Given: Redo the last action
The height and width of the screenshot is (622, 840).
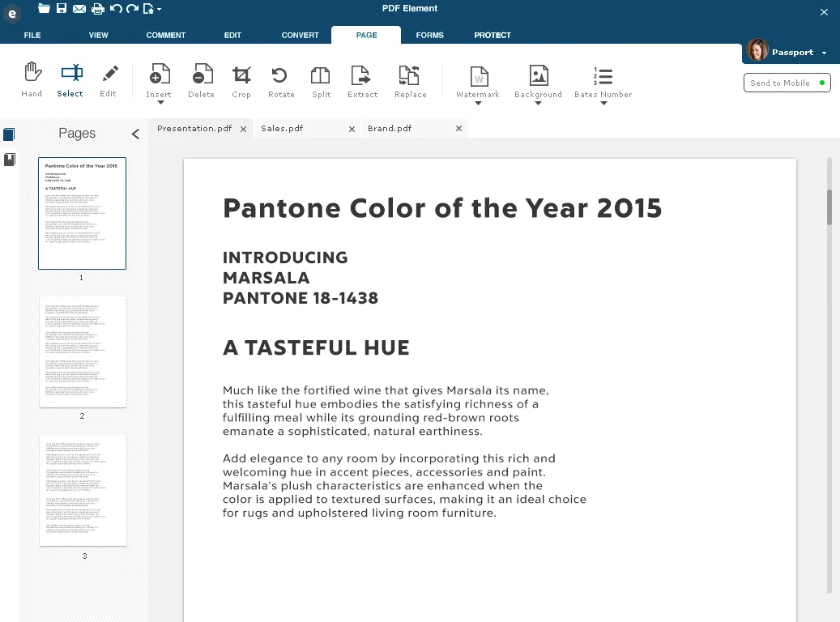Looking at the screenshot, I should coord(132,9).
